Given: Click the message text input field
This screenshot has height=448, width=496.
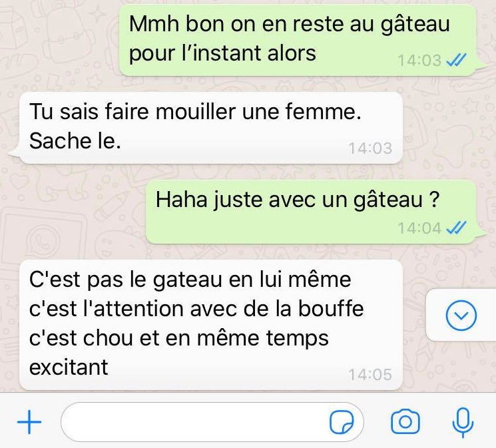Looking at the screenshot, I should pyautogui.click(x=212, y=422).
